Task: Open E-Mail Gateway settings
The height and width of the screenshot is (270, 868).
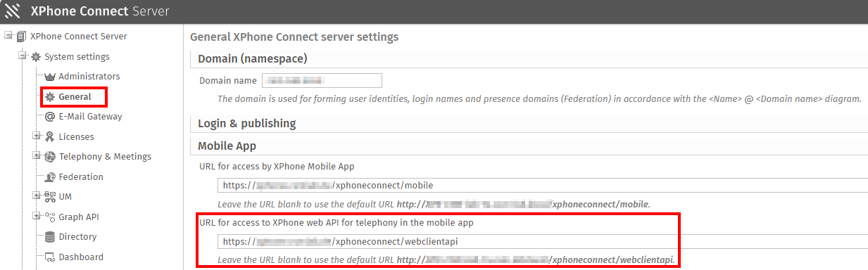Action: pyautogui.click(x=90, y=116)
